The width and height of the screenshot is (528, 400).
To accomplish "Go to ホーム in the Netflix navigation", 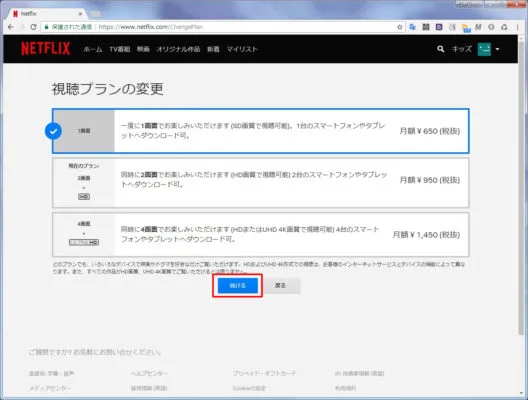I will [x=93, y=49].
